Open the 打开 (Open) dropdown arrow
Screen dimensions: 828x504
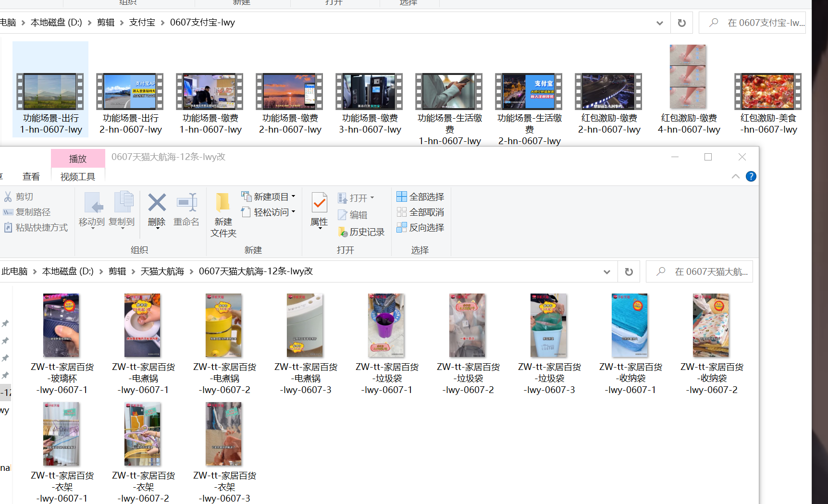click(372, 198)
